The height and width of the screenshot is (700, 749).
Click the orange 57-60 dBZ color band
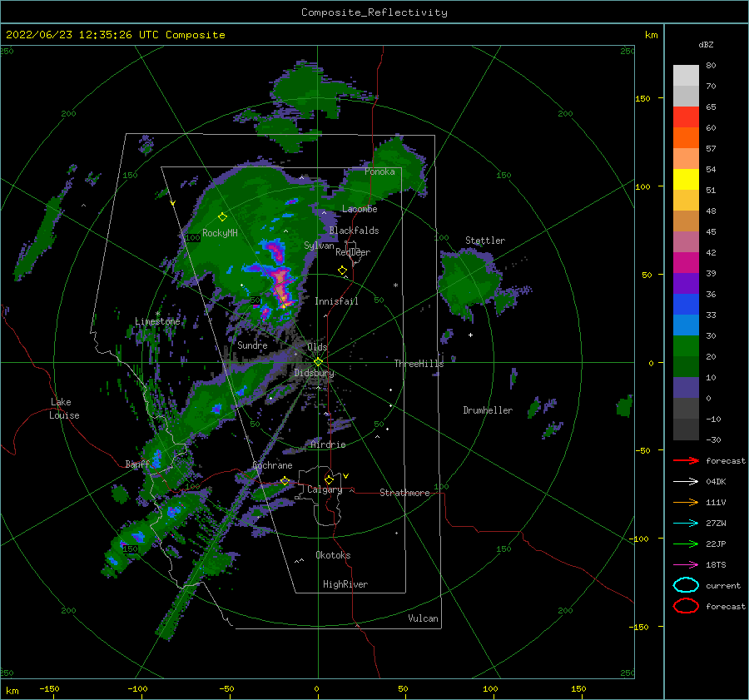686,137
